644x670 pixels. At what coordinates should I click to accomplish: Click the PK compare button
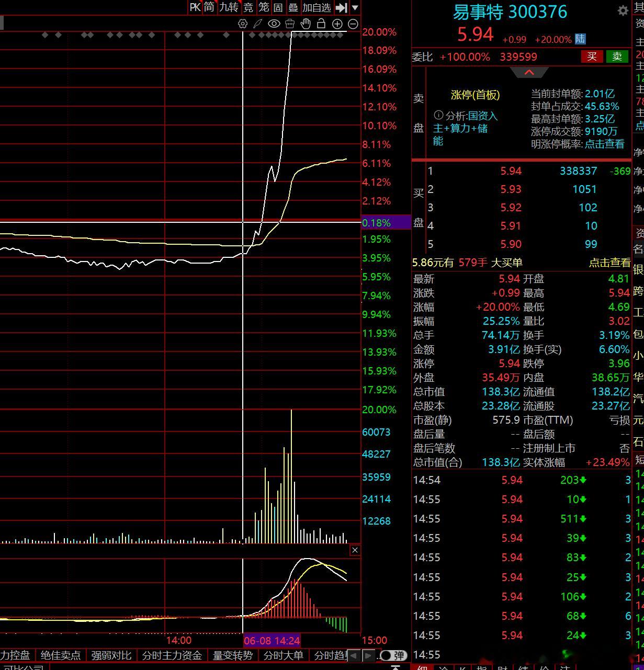pos(195,7)
